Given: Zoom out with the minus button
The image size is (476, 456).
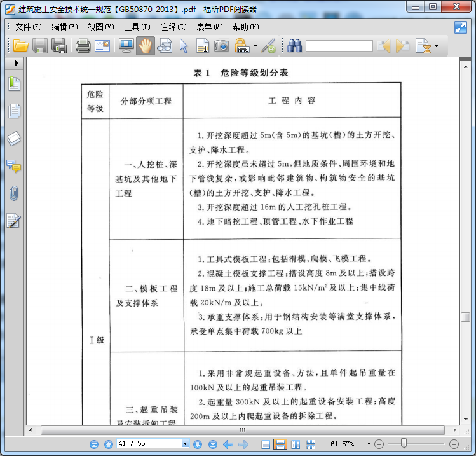Looking at the screenshot, I should (x=379, y=445).
